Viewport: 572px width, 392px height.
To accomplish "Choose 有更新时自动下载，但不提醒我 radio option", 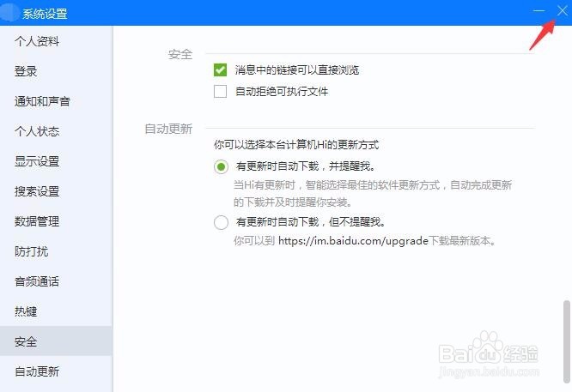I will pos(221,222).
